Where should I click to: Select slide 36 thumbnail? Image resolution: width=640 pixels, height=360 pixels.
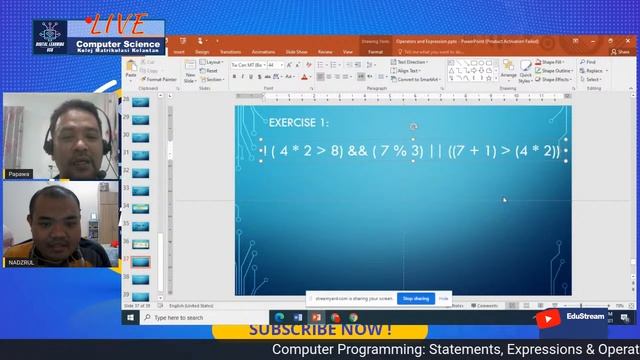[x=140, y=244]
